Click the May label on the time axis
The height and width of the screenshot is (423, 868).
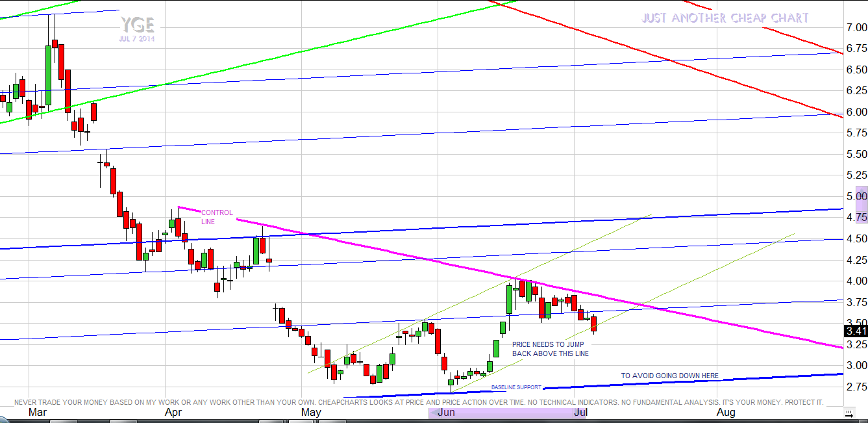click(311, 413)
